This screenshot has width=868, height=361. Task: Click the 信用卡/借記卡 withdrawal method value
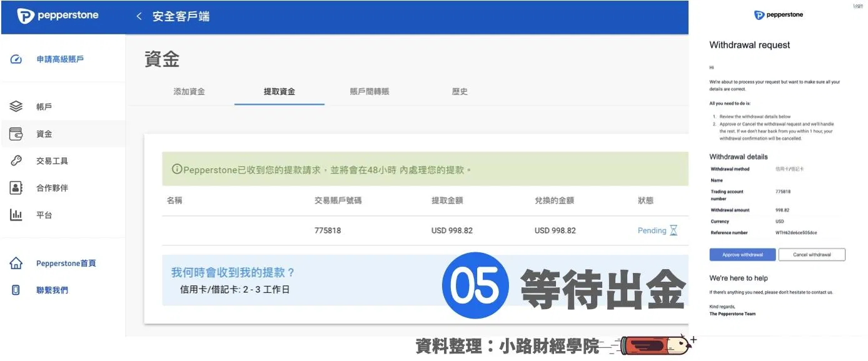[x=790, y=169]
